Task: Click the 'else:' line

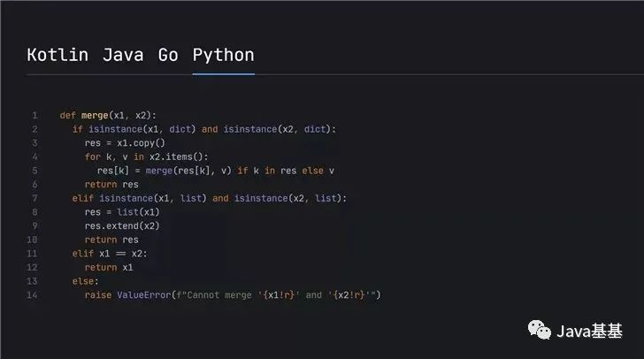Action: pos(86,281)
